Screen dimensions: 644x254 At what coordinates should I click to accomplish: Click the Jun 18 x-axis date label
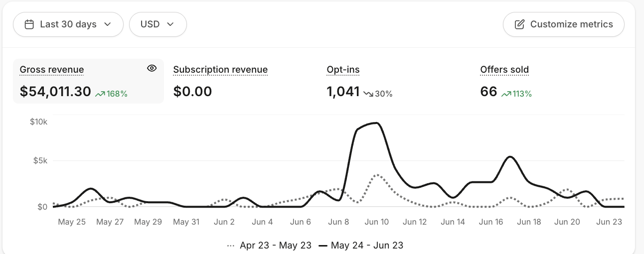[x=529, y=222]
